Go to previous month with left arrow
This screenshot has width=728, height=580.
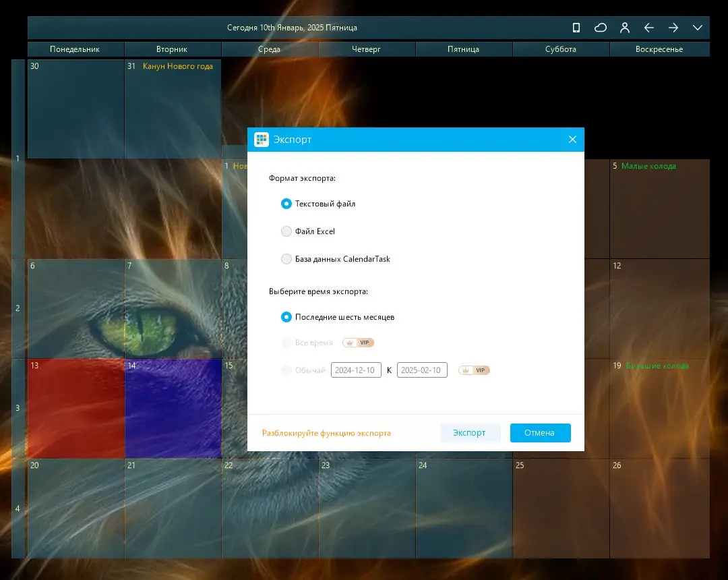(x=649, y=28)
